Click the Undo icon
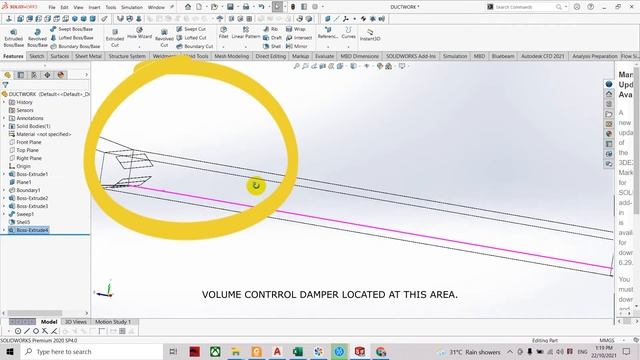This screenshot has width=640, height=360. (261, 7)
